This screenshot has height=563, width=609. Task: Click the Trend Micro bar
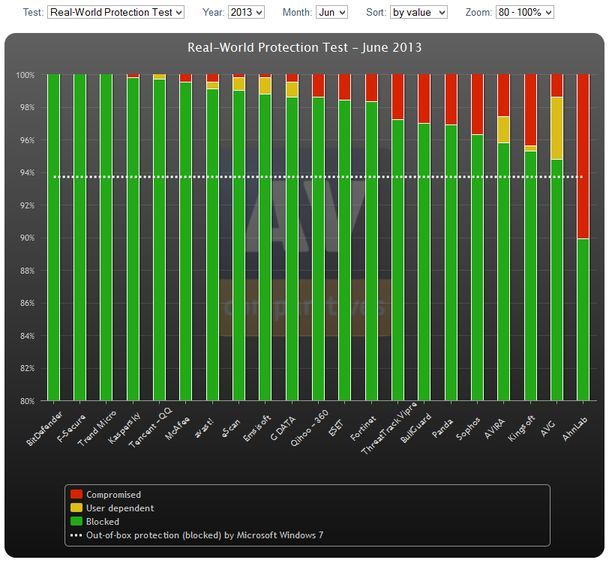click(x=106, y=237)
